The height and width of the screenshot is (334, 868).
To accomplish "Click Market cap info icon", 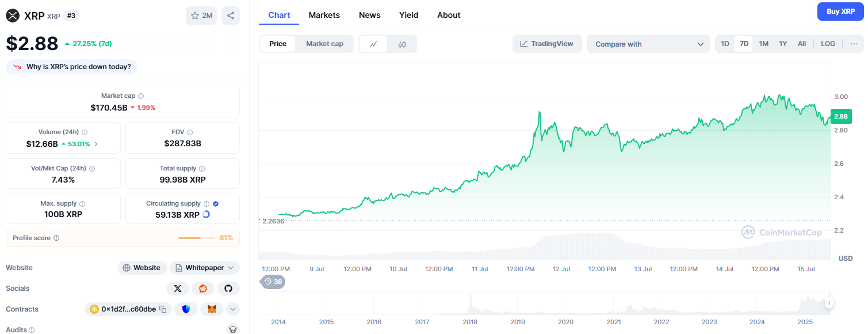I will 141,96.
